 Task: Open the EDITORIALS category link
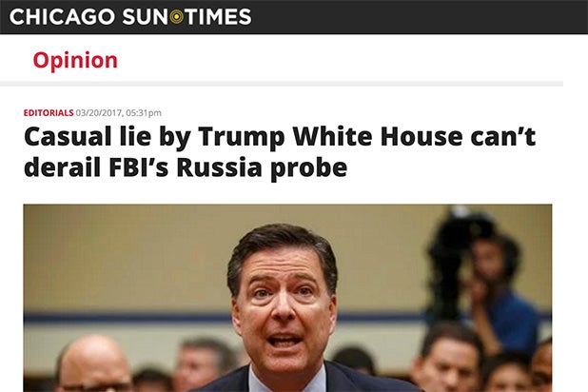tap(54, 112)
